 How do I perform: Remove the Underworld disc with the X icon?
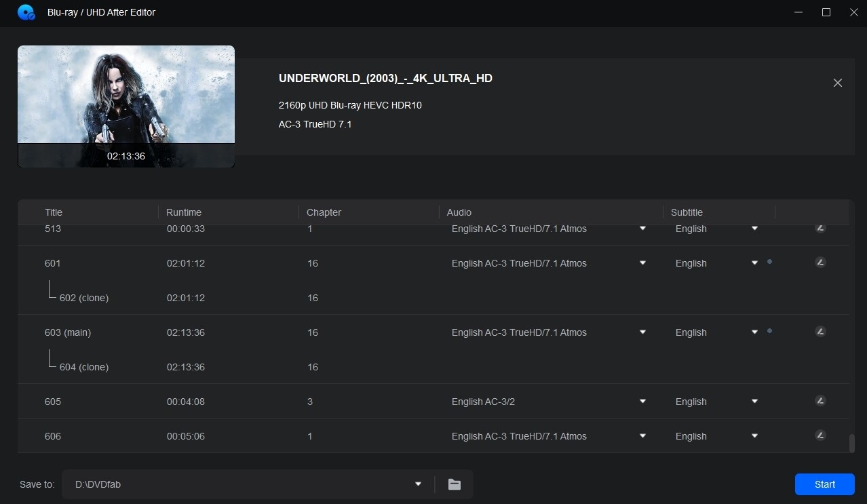(x=838, y=83)
